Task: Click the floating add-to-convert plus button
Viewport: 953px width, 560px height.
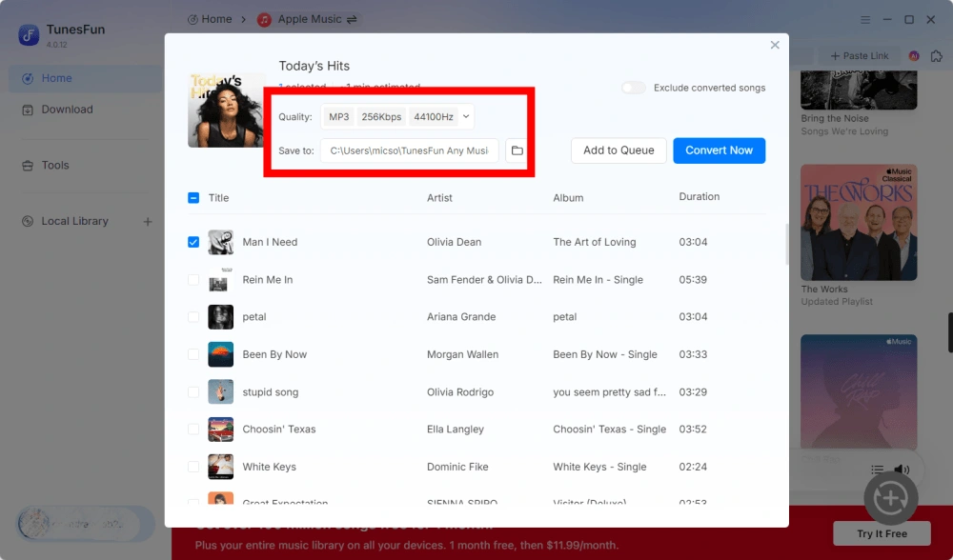Action: pos(891,499)
